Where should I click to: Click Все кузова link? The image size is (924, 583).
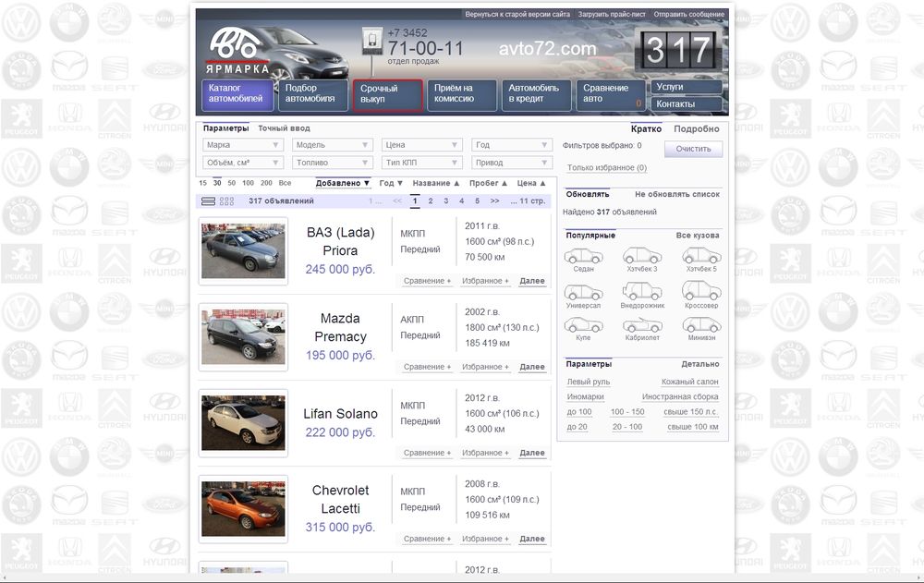tap(698, 236)
